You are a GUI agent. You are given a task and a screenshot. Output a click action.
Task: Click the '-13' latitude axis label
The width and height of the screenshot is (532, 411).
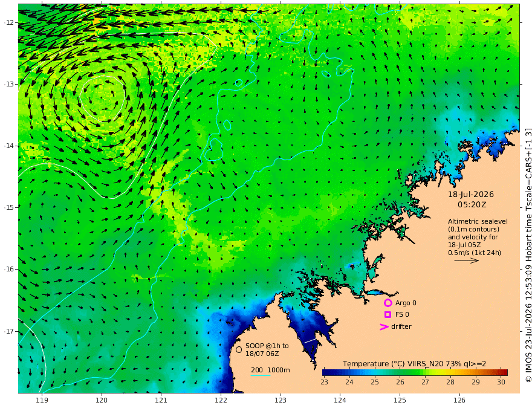tap(9, 84)
